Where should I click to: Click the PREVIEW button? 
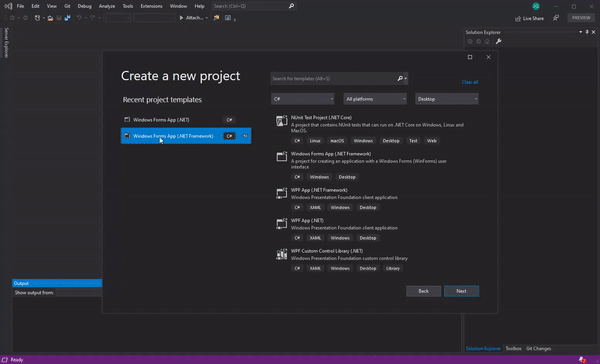pos(581,18)
